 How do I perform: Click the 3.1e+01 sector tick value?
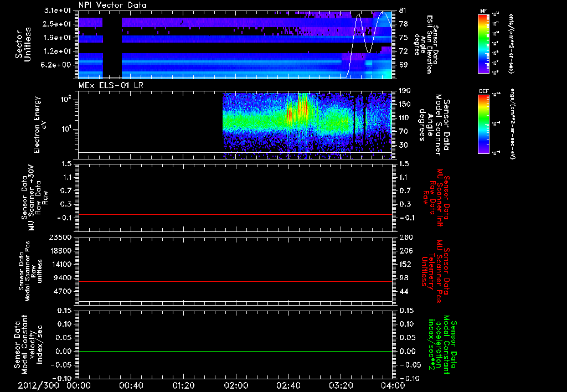coord(57,11)
